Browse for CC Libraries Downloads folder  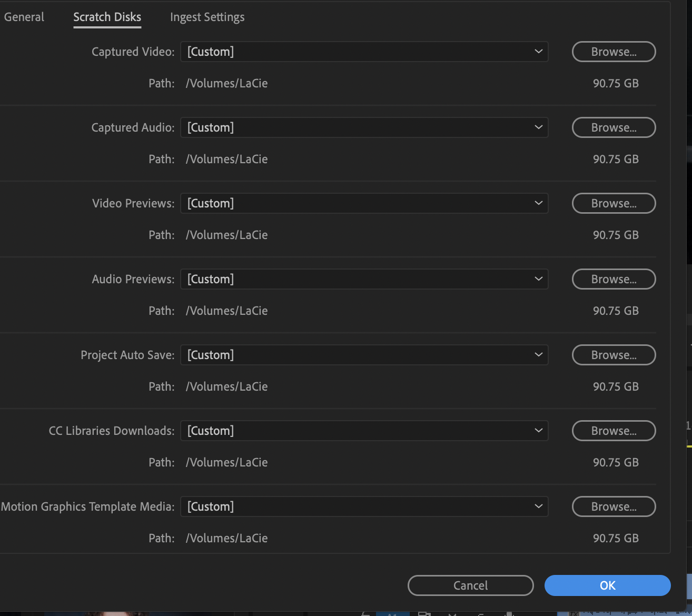pos(614,431)
